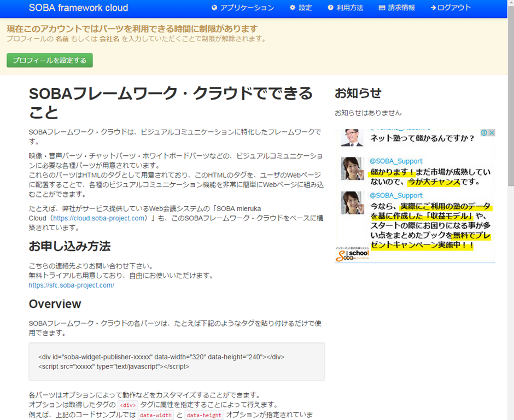Image resolution: width=514 pixels, height=420 pixels.
Task: Click the お知らせ heading
Action: pyautogui.click(x=358, y=93)
